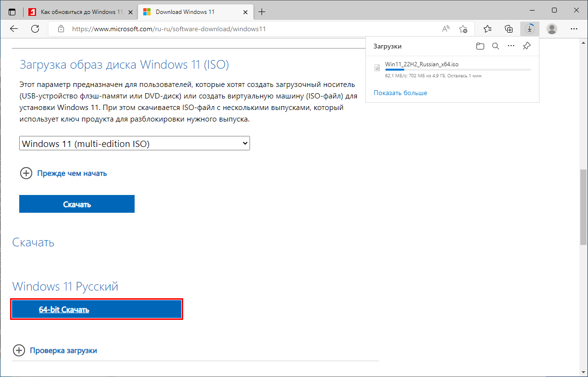Open browser Settings and more menu
588x377 pixels.
(x=573, y=29)
